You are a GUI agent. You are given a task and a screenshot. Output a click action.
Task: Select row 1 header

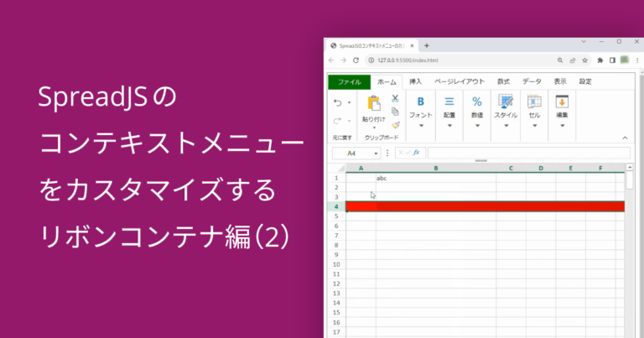tap(336, 178)
